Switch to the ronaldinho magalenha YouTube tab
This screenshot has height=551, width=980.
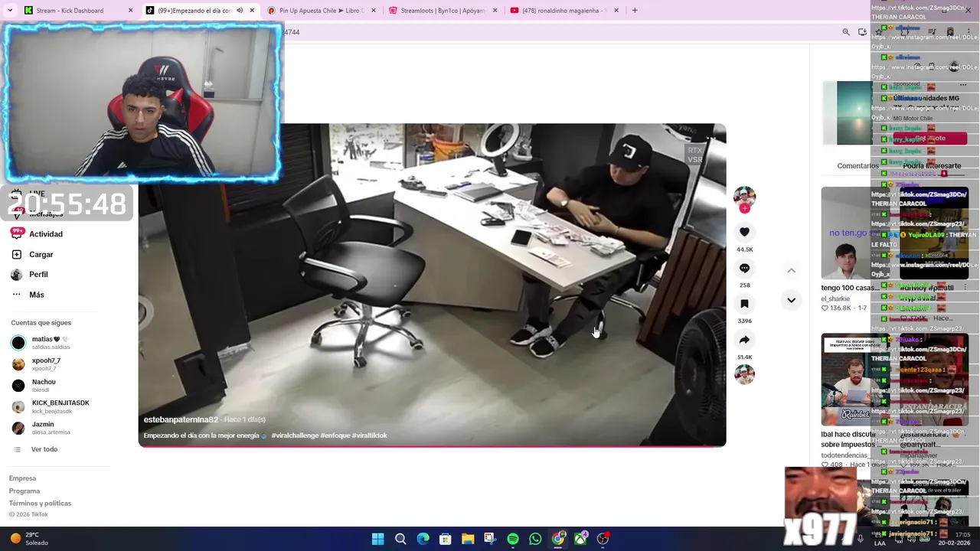564,10
